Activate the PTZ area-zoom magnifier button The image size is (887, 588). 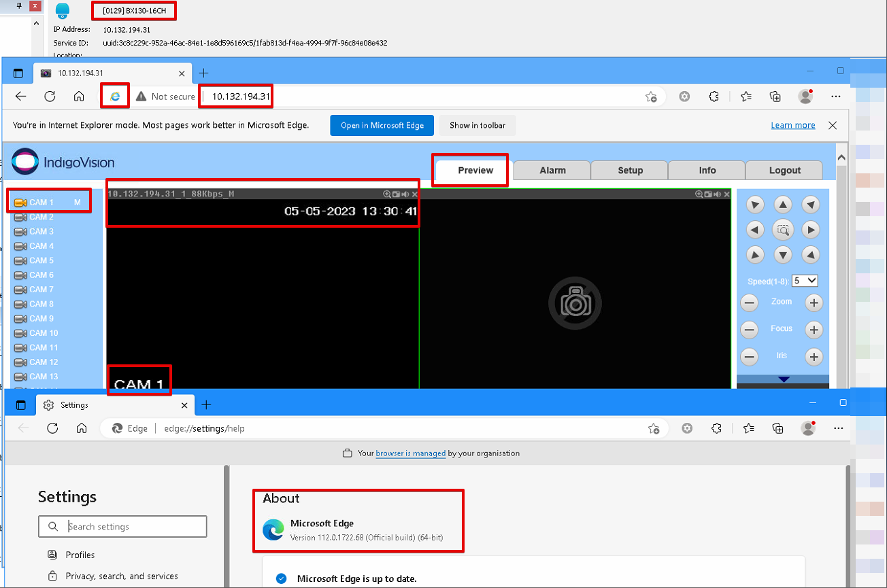coord(783,230)
